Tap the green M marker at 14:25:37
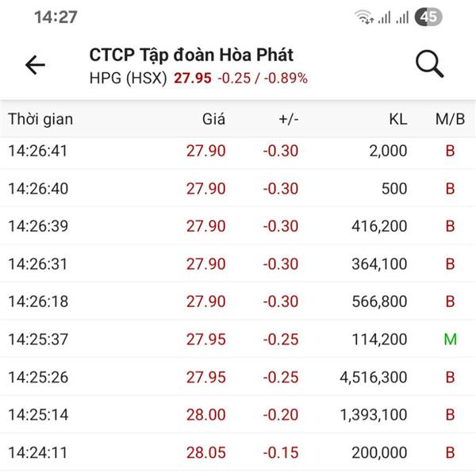The image size is (476, 476). tap(450, 339)
